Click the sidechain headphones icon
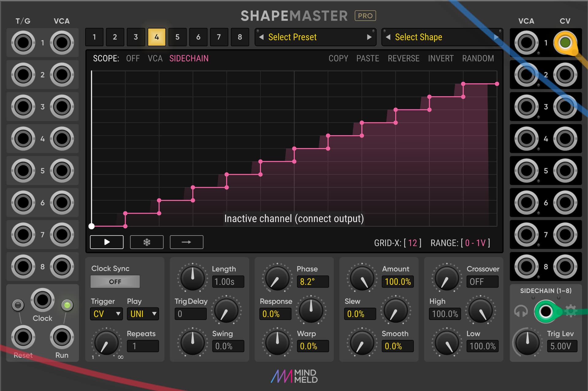 click(521, 311)
